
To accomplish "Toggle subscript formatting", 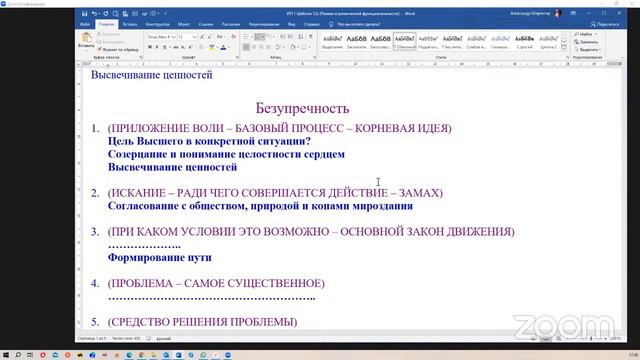I will click(183, 47).
